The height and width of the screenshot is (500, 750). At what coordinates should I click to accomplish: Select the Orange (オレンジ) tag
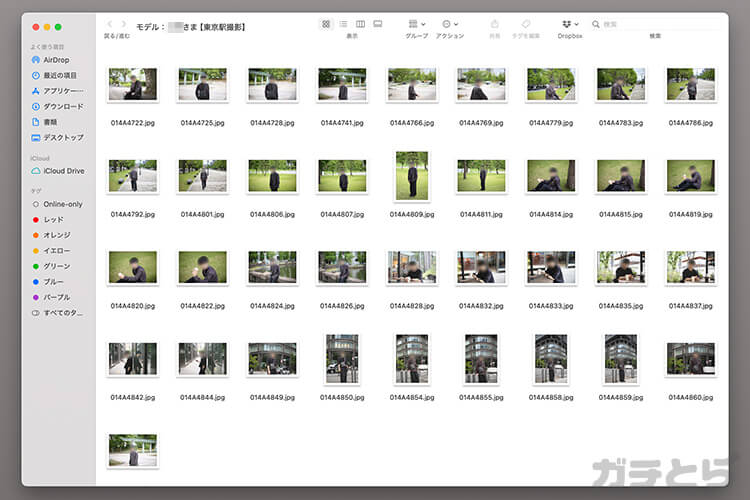point(51,235)
